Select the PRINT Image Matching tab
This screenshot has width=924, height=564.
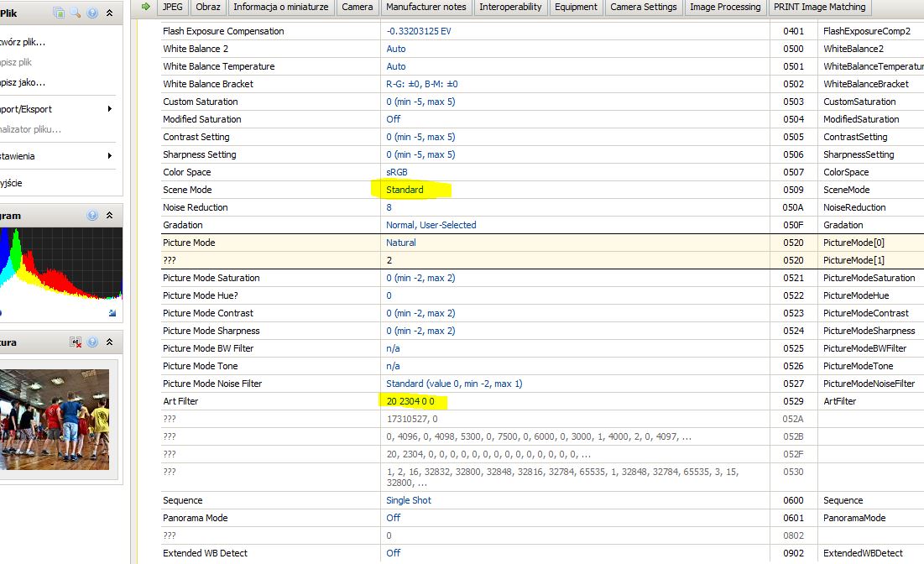coord(821,7)
